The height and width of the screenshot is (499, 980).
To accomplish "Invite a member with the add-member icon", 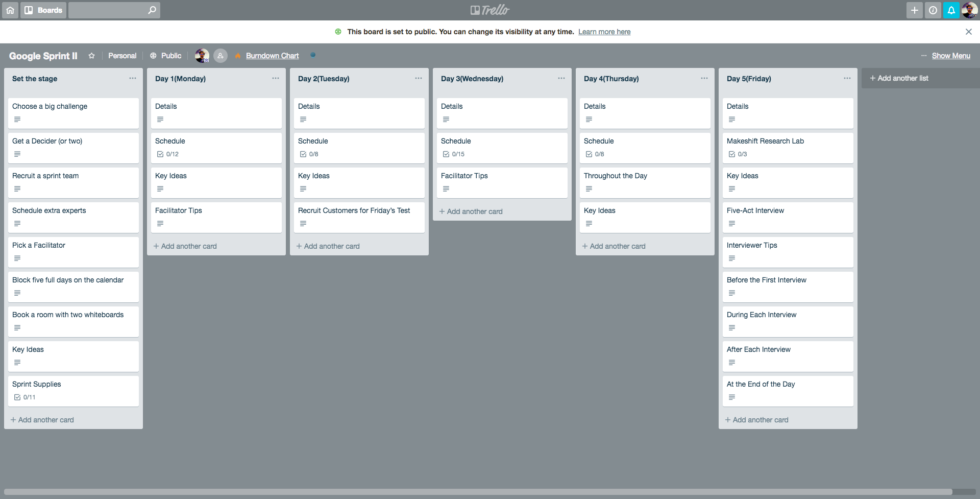I will point(220,56).
